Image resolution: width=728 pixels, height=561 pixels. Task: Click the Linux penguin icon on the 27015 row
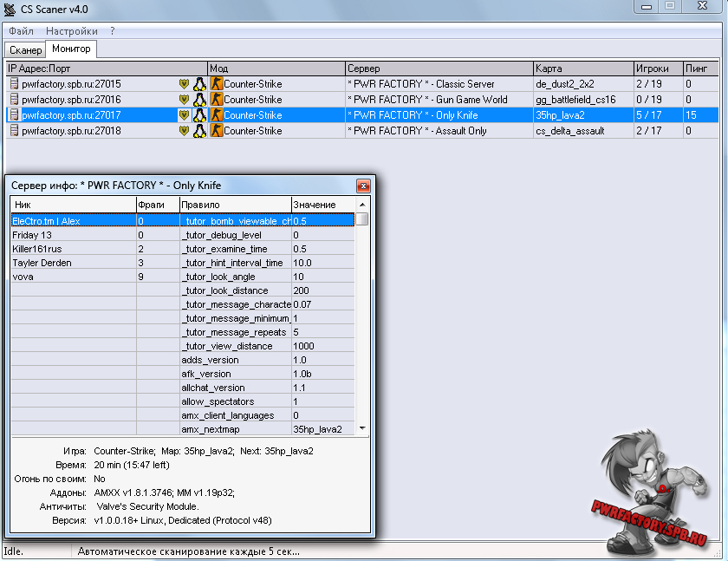pyautogui.click(x=198, y=84)
